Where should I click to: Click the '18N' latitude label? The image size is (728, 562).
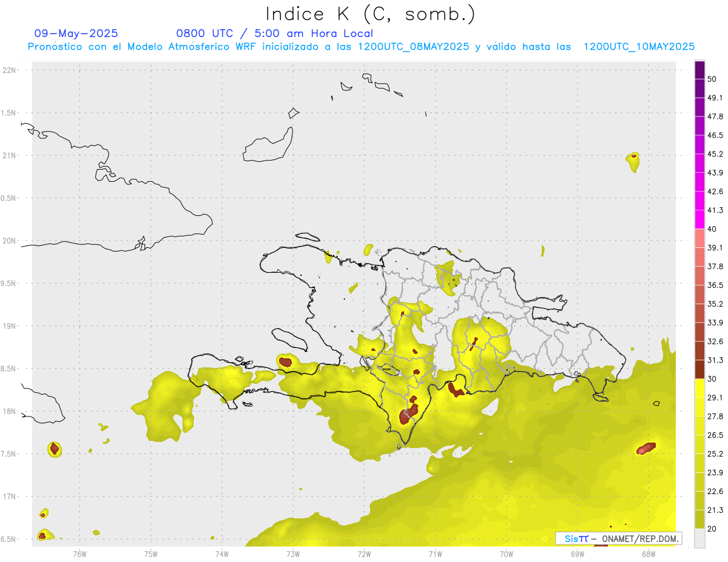click(10, 411)
